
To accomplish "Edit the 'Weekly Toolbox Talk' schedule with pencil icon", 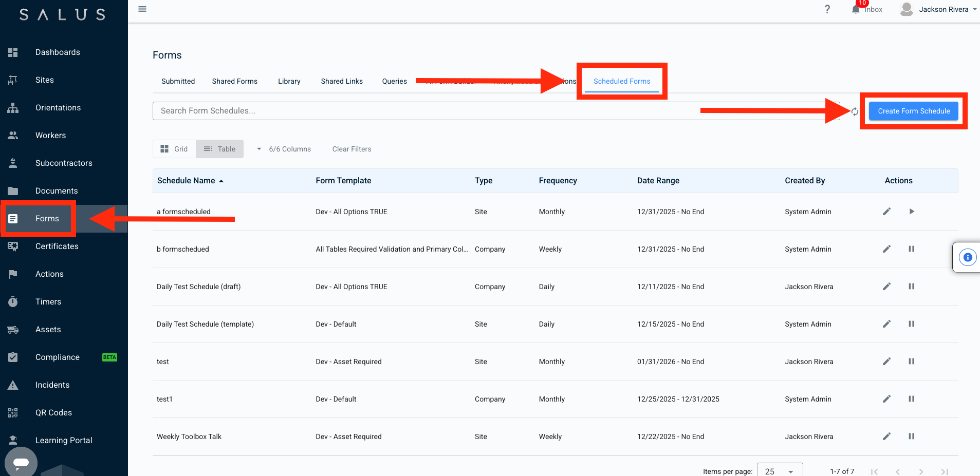I will (886, 436).
